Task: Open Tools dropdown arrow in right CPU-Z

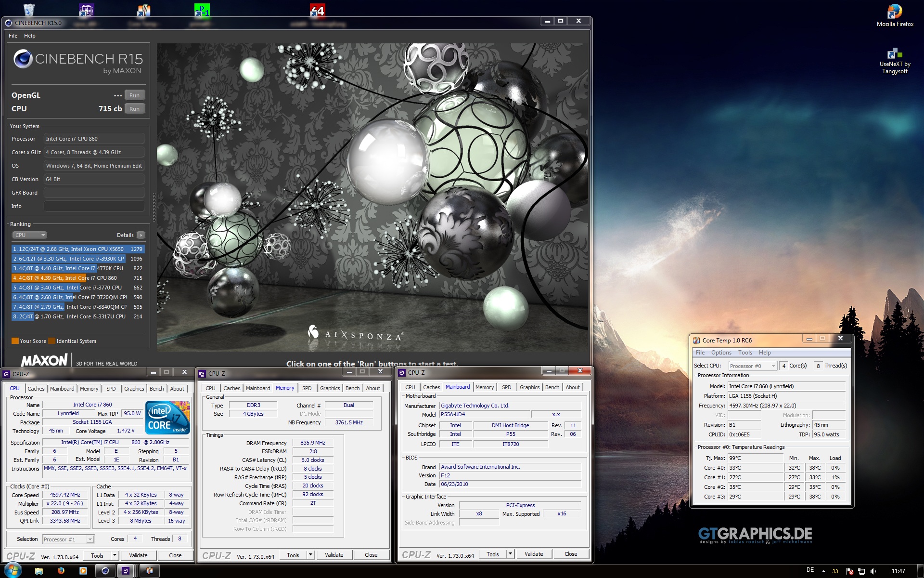Action: pyautogui.click(x=510, y=554)
